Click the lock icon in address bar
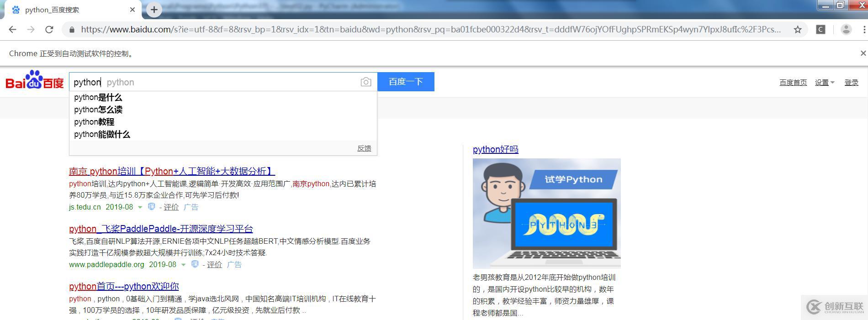Screen dimensions: 868x320 72,30
